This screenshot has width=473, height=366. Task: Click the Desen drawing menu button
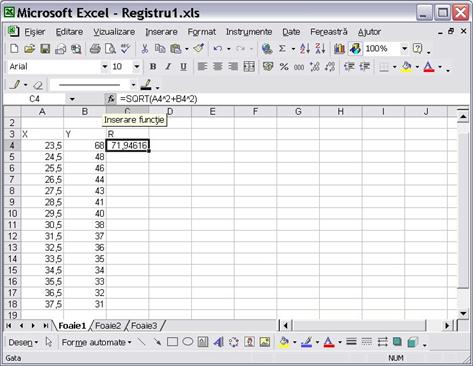pyautogui.click(x=23, y=342)
